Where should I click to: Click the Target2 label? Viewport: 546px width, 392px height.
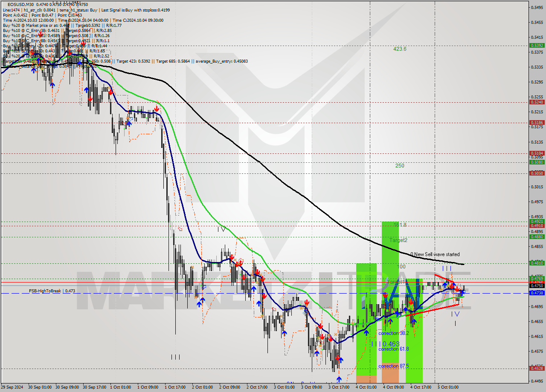click(398, 240)
